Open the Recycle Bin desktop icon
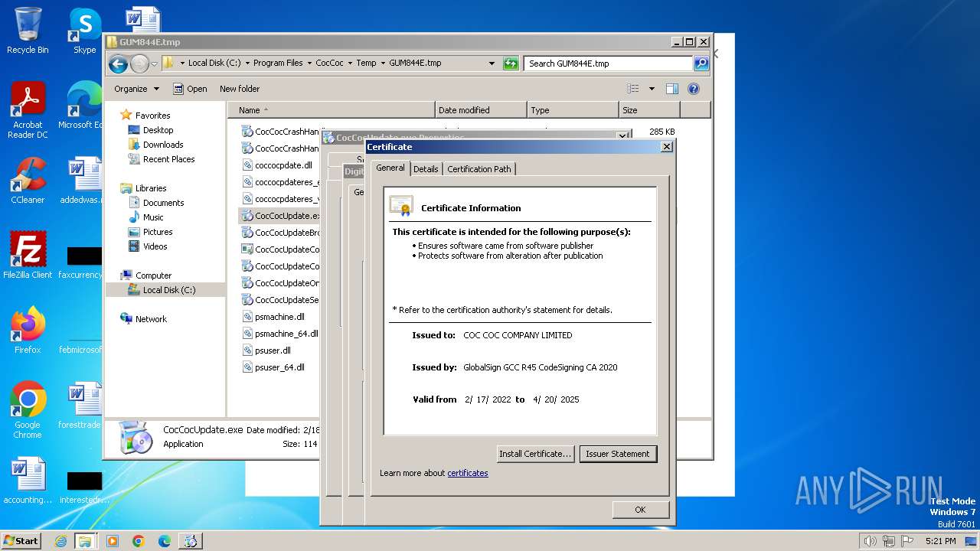 click(x=28, y=31)
